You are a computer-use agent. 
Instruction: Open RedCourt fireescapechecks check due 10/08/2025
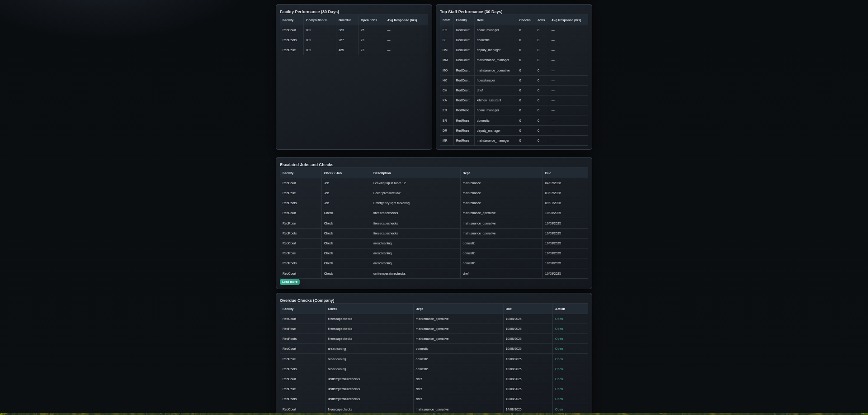559,319
